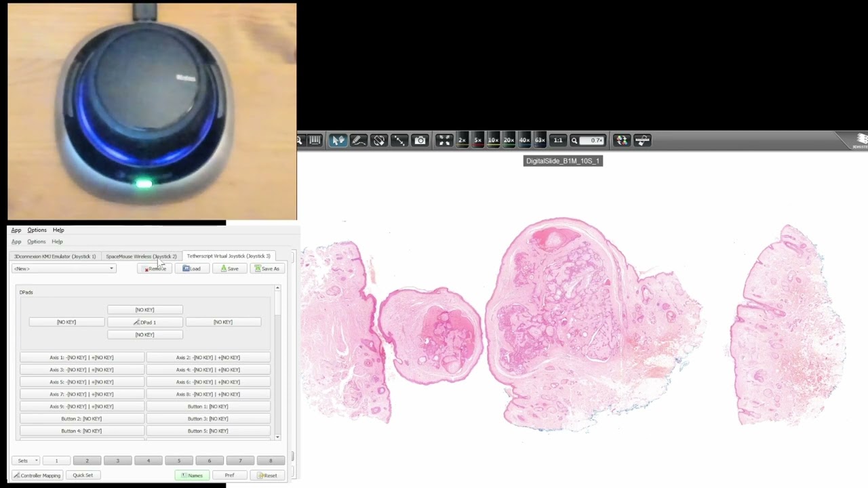This screenshot has width=868, height=488.
Task: Pick the distance measurement tool
Action: click(x=399, y=140)
